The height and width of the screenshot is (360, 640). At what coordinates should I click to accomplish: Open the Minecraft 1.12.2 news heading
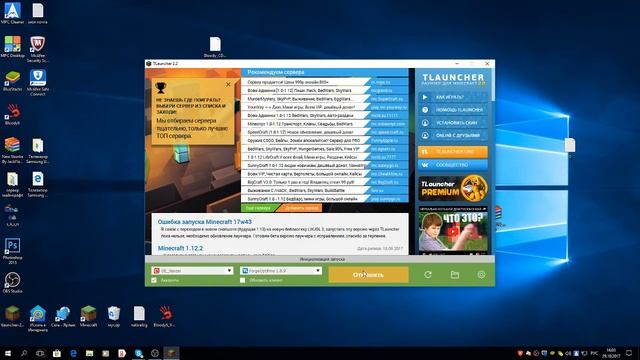click(x=180, y=248)
